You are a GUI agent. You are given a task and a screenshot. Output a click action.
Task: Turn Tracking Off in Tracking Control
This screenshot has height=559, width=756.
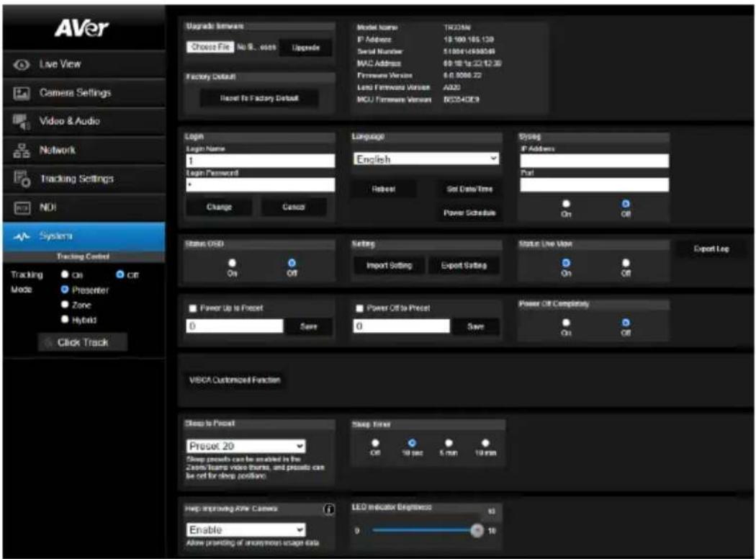pos(120,274)
